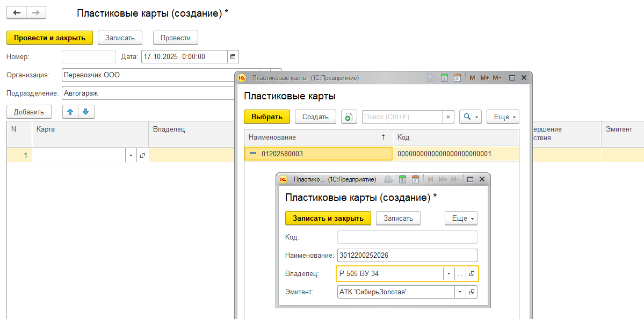Image resolution: width=644 pixels, height=319 pixels.
Task: Open the Еще menu in creation dialog
Action: coord(461,218)
